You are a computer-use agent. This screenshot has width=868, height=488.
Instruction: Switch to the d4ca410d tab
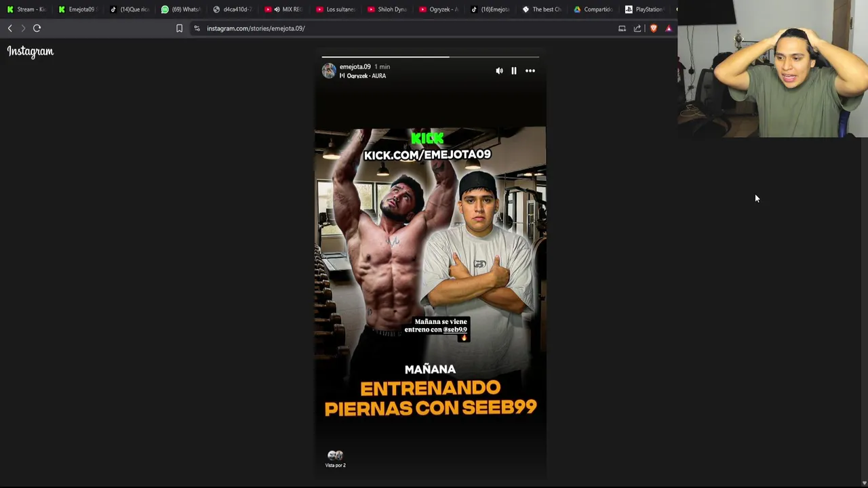tap(232, 9)
